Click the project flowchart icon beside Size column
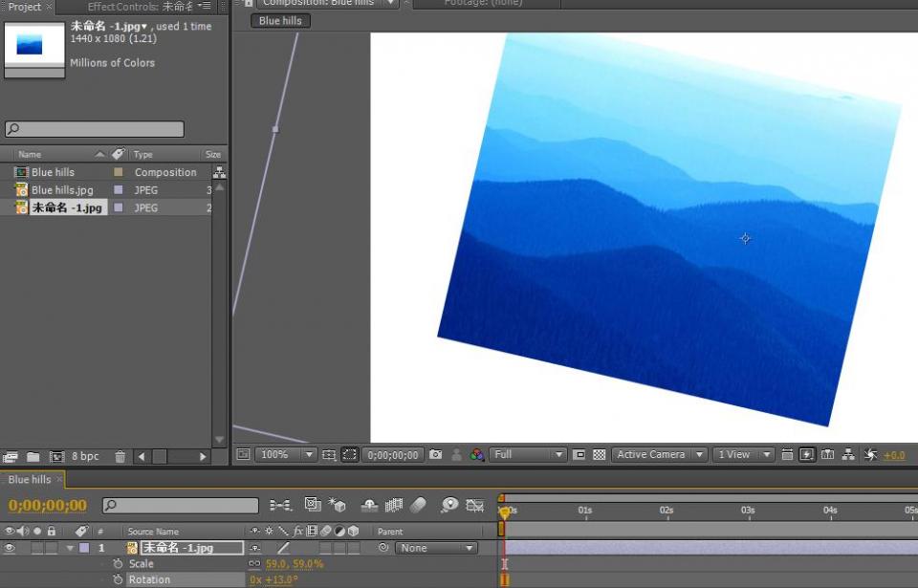The height and width of the screenshot is (588, 918). pos(219,173)
